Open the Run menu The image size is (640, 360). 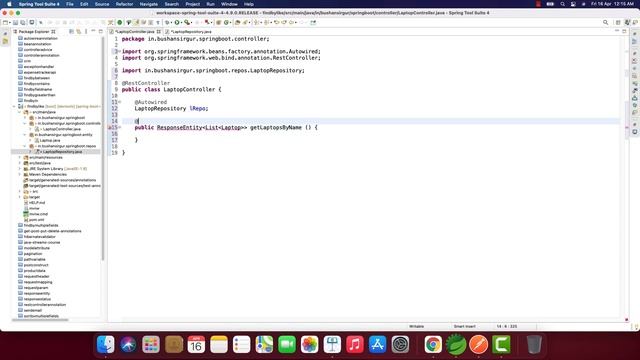click(x=210, y=4)
